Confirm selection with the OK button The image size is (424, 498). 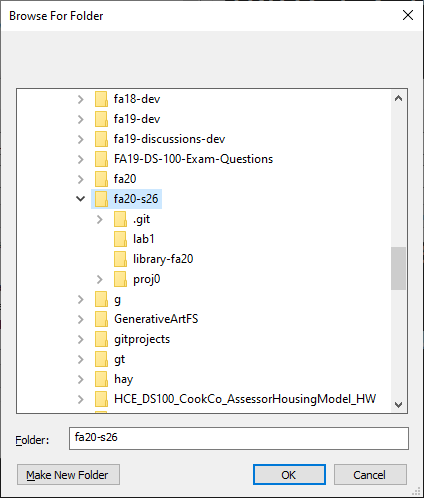pos(289,475)
